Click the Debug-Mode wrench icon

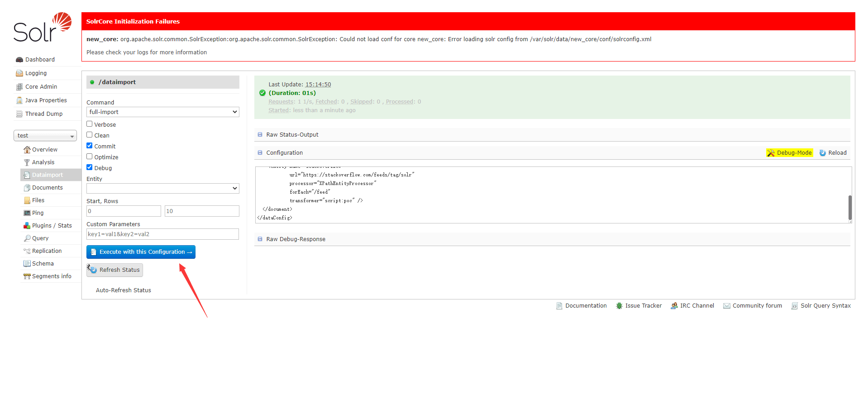[771, 153]
